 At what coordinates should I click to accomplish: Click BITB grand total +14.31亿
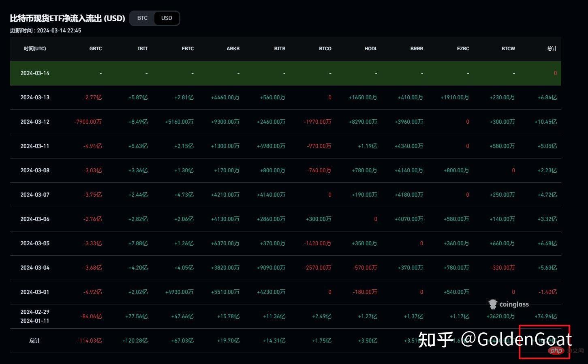pos(274,341)
